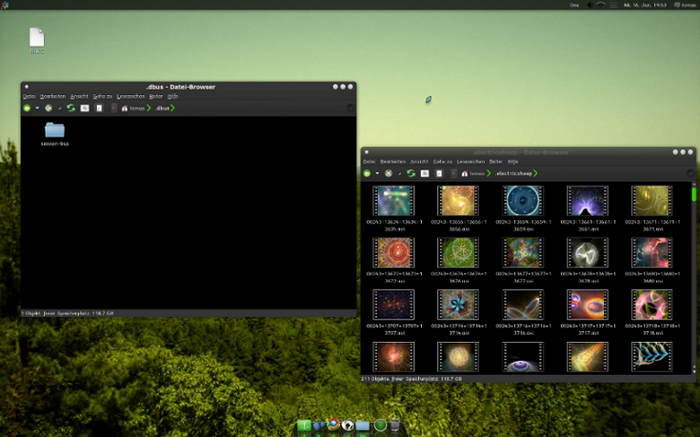Open Reiter menu in .electricsheep window
This screenshot has height=437, width=700.
496,162
